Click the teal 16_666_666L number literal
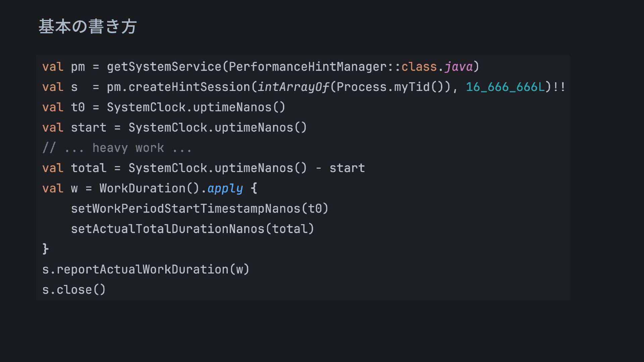This screenshot has height=362, width=644. (x=505, y=87)
